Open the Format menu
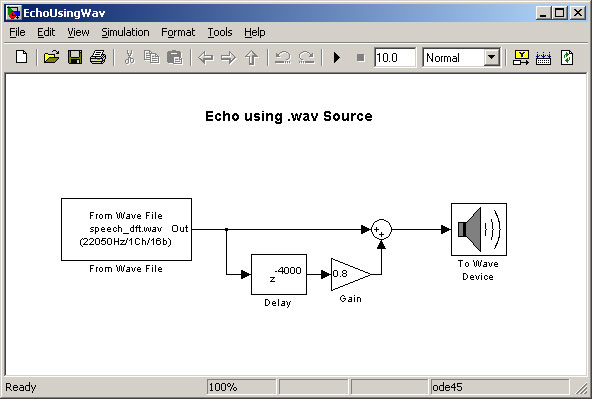Viewport: 592px width, 399px height. [x=178, y=32]
